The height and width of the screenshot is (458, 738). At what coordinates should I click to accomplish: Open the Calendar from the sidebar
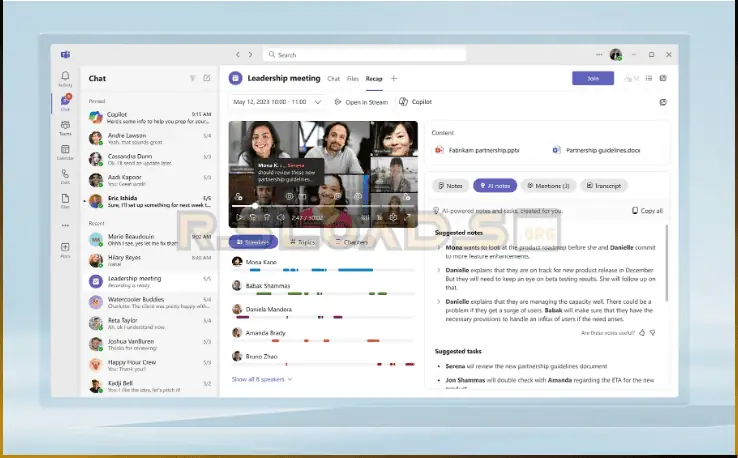click(x=65, y=153)
